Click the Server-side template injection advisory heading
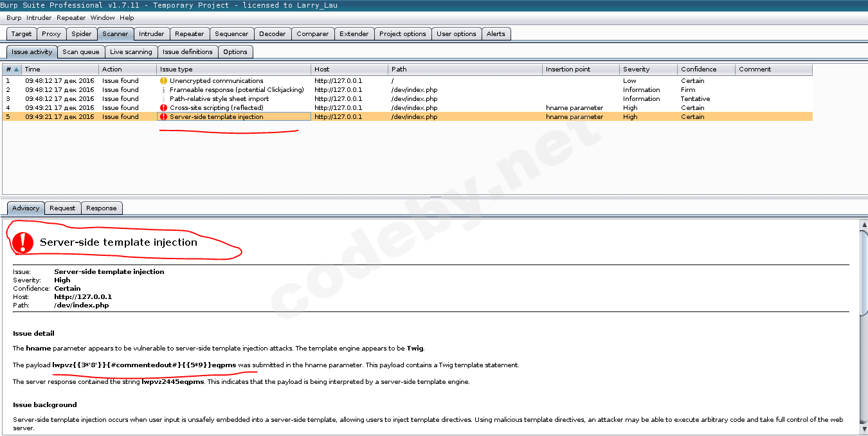The width and height of the screenshot is (868, 436). click(118, 242)
